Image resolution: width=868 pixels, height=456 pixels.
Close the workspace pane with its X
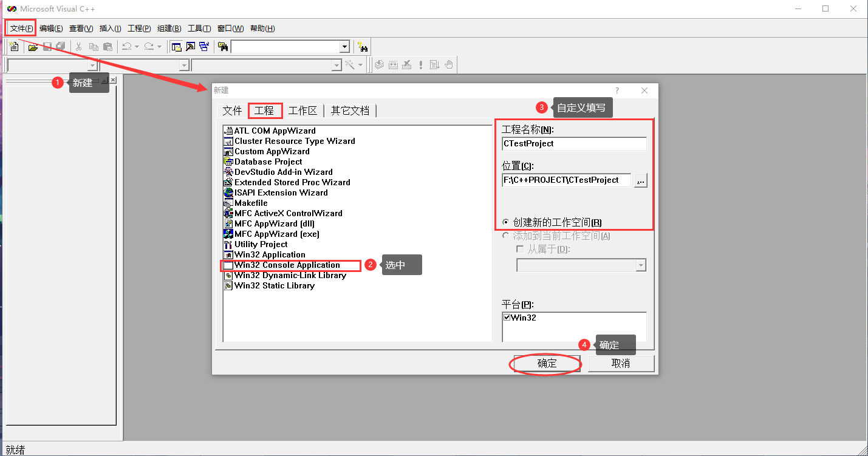point(113,80)
